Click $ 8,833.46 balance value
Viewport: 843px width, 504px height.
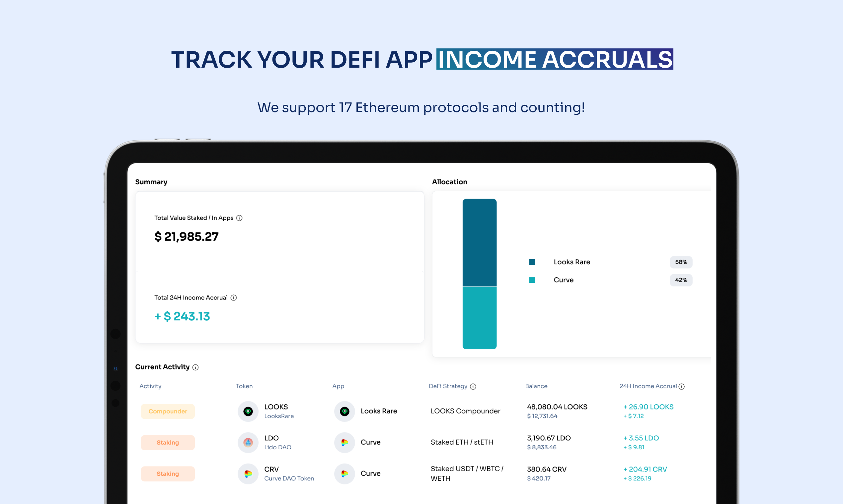pos(542,448)
